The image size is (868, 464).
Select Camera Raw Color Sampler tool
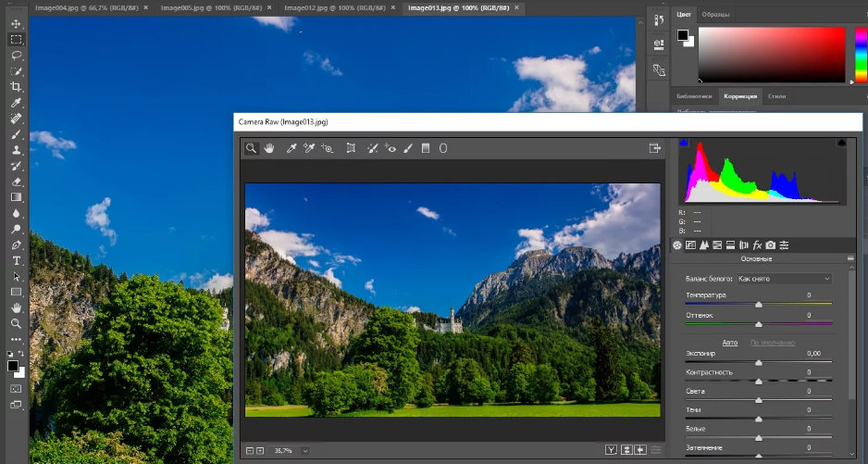(309, 148)
